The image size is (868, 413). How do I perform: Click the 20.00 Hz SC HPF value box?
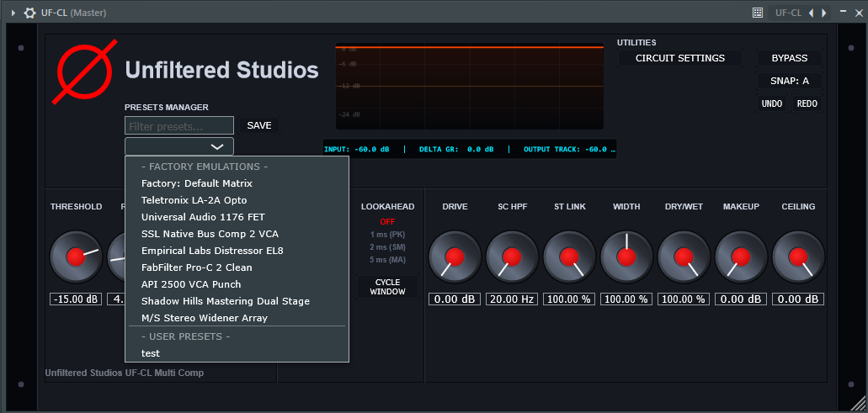[x=512, y=299]
